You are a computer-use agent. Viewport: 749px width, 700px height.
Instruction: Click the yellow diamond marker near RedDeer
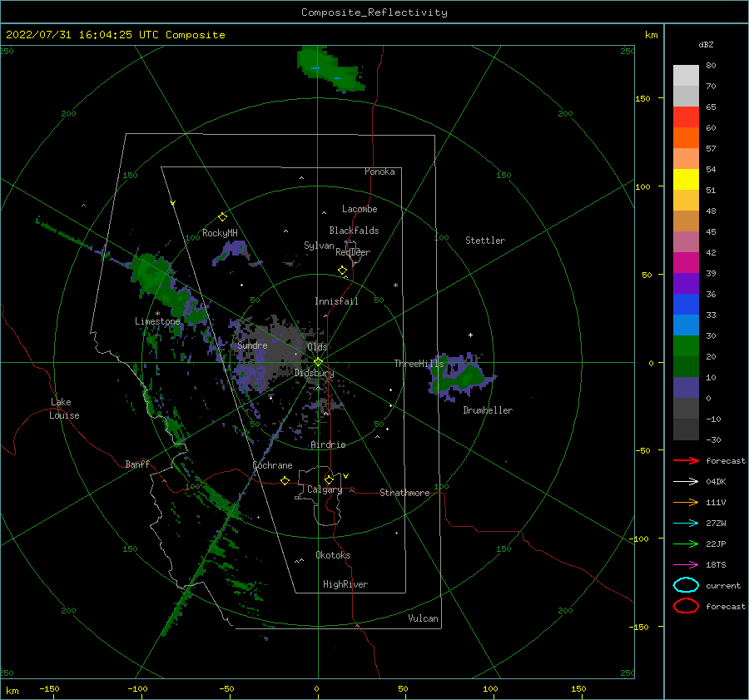point(342,271)
